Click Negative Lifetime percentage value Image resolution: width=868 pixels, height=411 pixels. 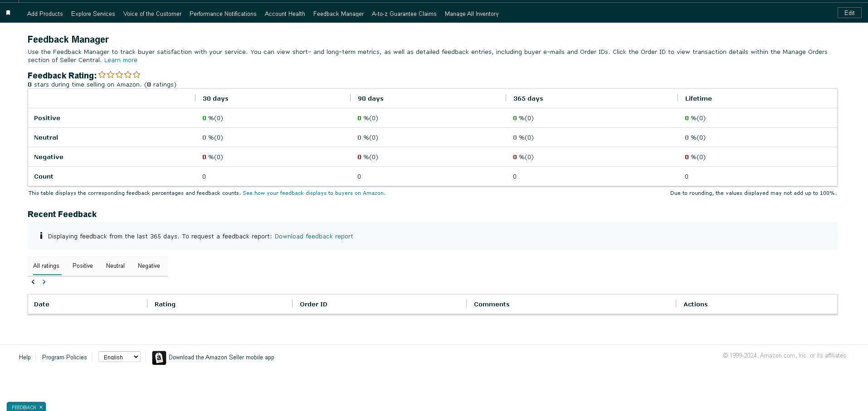(x=695, y=157)
